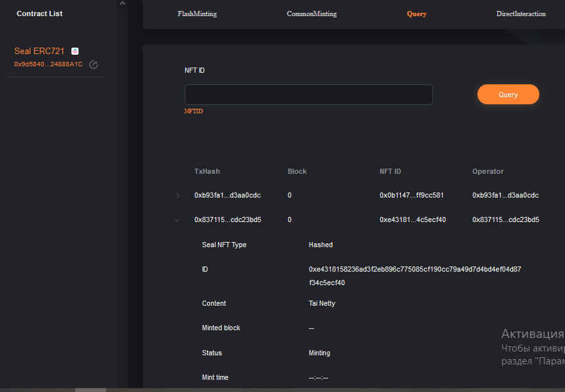Click NFT ID 0x0b1147...ff9cc581
This screenshot has height=392, width=565.
point(411,195)
